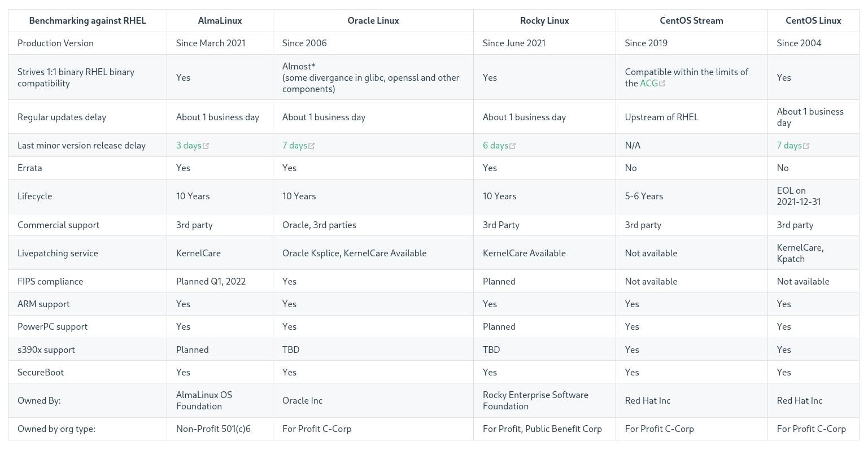Image resolution: width=868 pixels, height=450 pixels.
Task: Click the Benchmarking against RHEL header cell
Action: (x=88, y=20)
